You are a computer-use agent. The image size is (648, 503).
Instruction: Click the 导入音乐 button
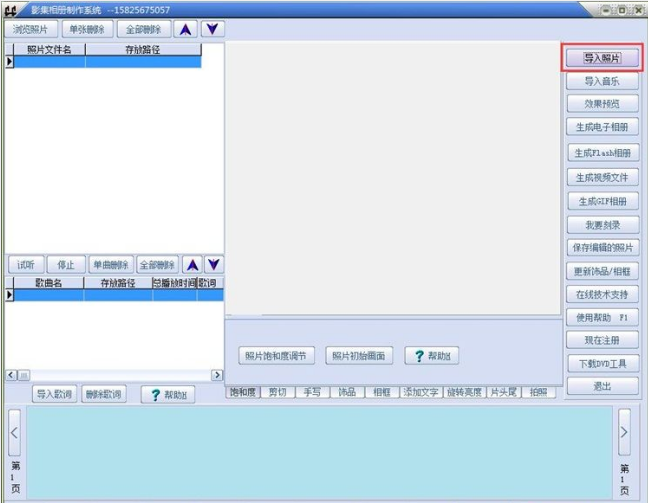602,81
